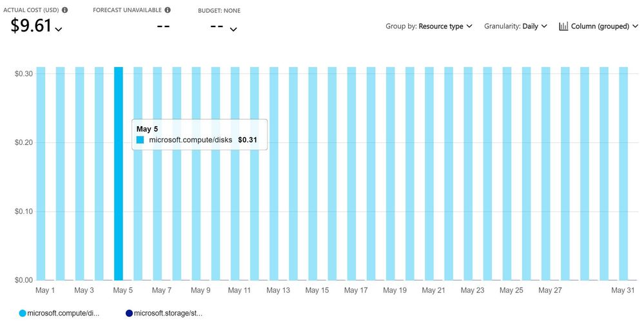Open the Budget: None dropdown chevron
Viewport: 644px width, 329px height.
click(233, 29)
